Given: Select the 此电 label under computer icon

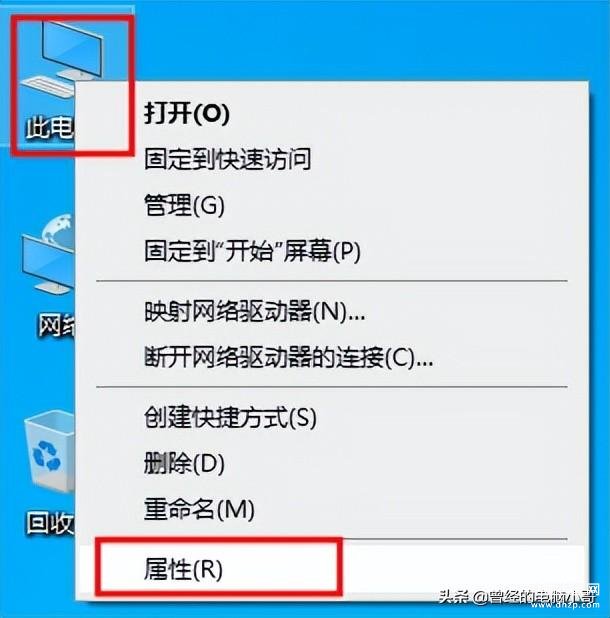Looking at the screenshot, I should [50, 128].
